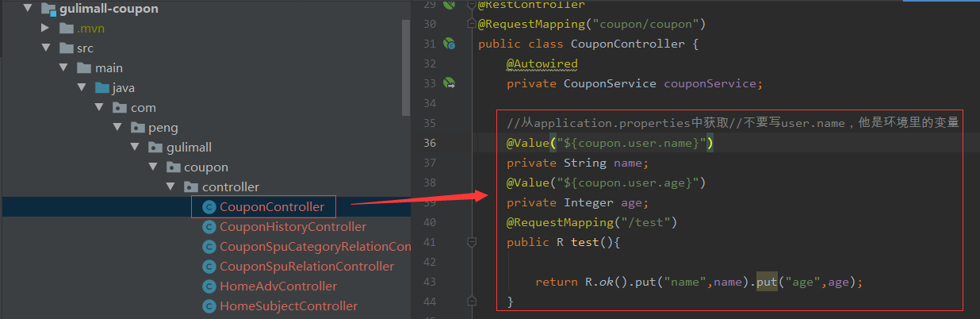
Task: Select HomeSubjectController in the project tree
Action: pos(289,306)
